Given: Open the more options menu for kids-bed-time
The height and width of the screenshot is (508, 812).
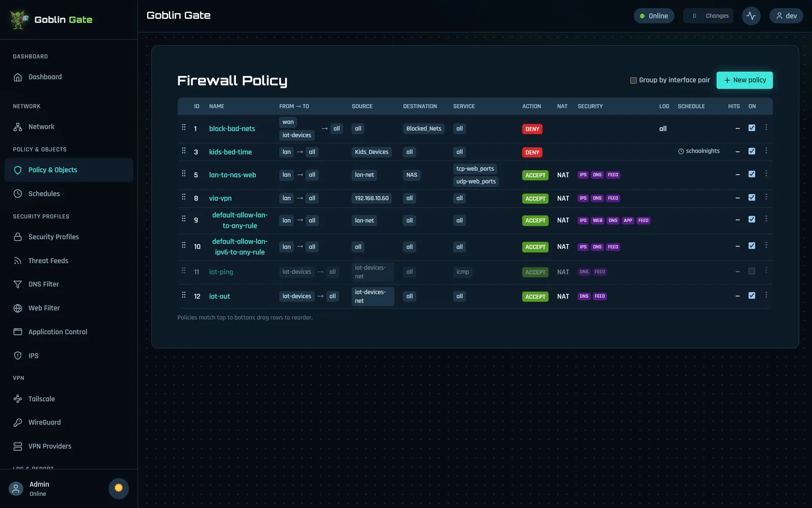Looking at the screenshot, I should (766, 151).
